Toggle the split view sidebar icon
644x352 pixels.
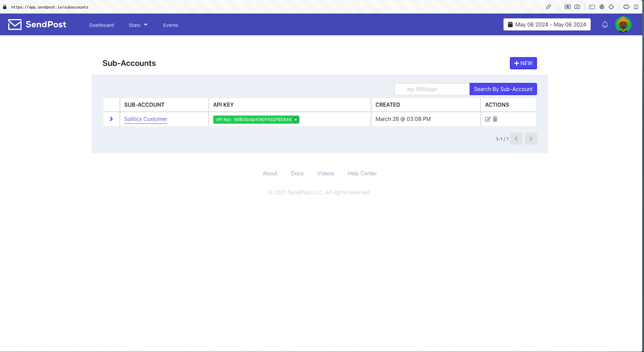pyautogui.click(x=636, y=7)
